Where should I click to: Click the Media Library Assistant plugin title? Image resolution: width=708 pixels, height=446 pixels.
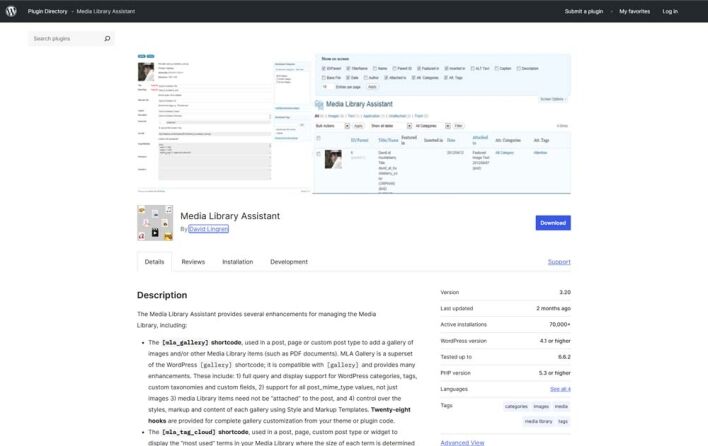pos(230,216)
